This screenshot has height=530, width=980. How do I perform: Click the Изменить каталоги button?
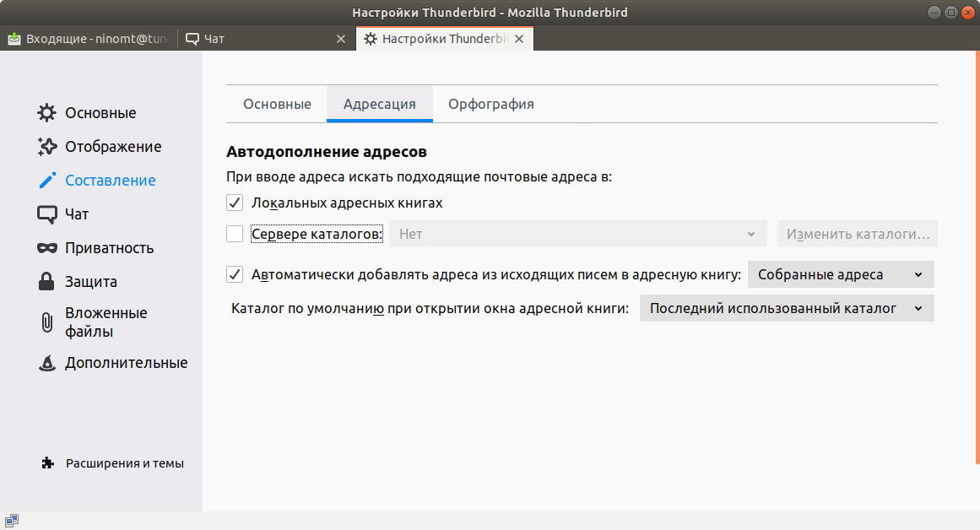pos(857,234)
